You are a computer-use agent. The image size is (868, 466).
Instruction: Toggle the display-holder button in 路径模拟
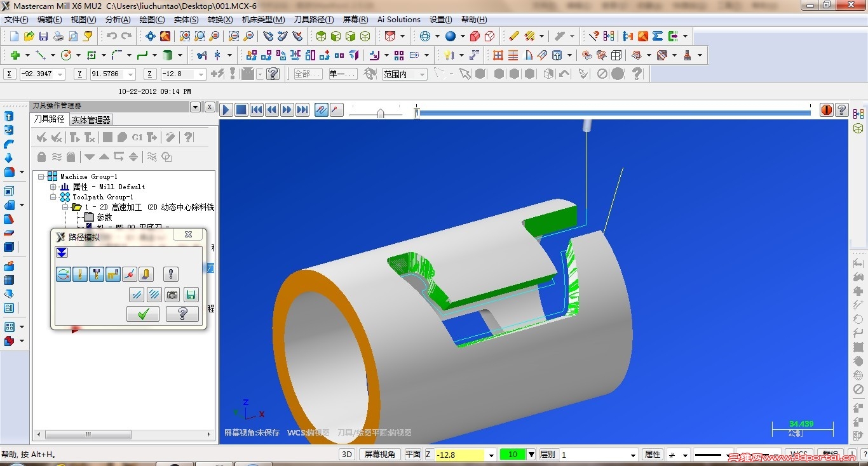point(97,274)
